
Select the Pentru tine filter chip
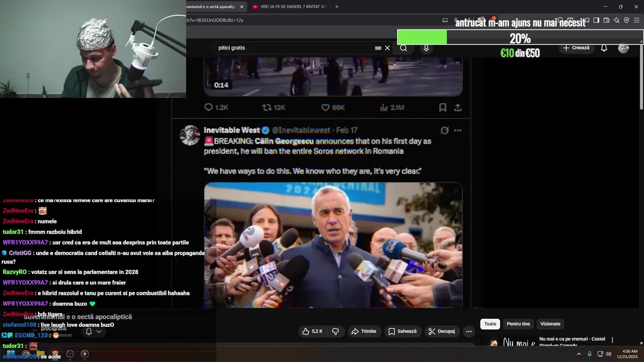pos(518,324)
